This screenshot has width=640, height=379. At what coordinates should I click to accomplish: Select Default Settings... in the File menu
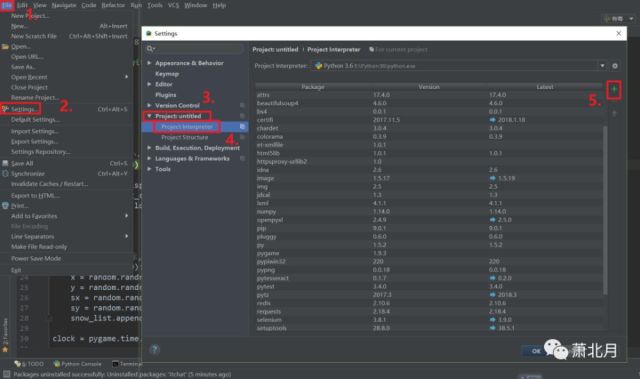point(36,120)
